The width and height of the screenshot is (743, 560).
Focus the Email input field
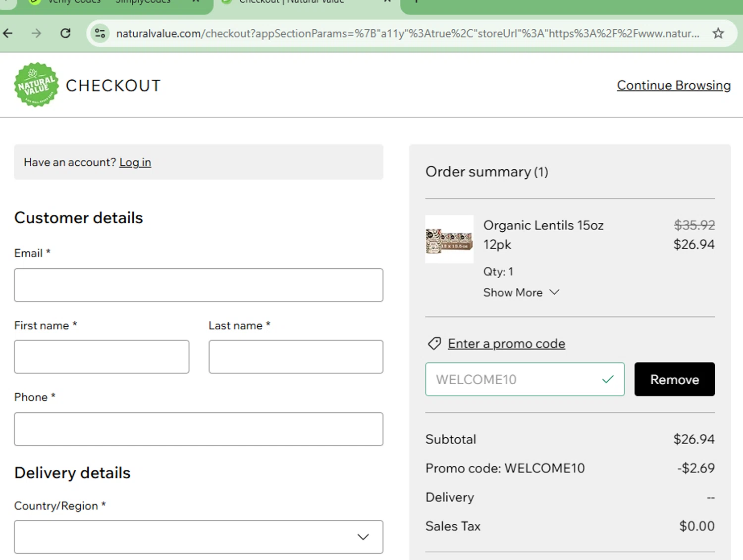click(x=199, y=285)
